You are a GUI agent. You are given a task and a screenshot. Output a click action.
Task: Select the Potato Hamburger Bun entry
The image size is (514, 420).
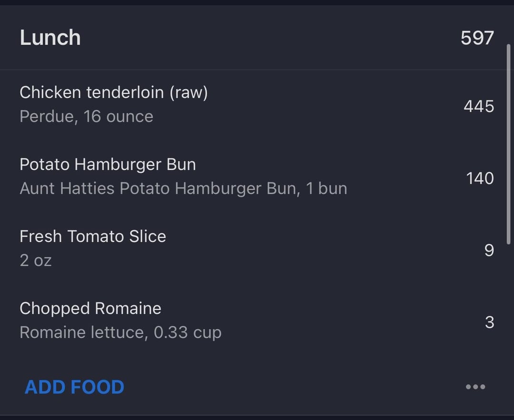pos(257,176)
